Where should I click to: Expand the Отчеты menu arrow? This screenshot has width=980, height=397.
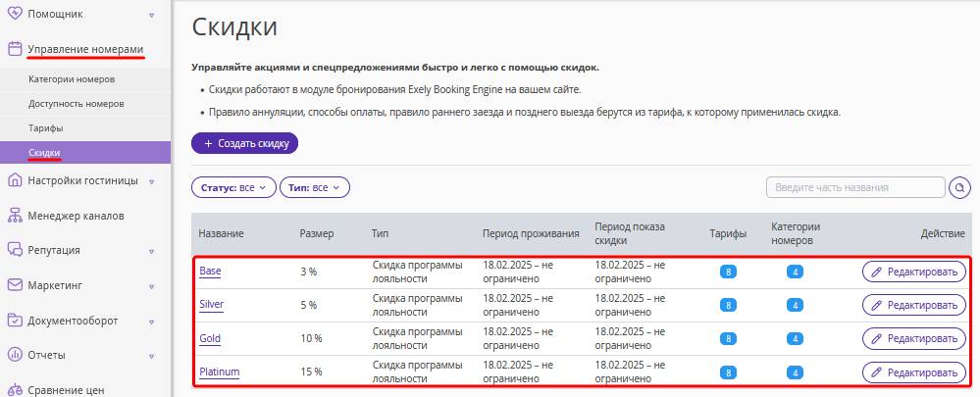pyautogui.click(x=151, y=357)
